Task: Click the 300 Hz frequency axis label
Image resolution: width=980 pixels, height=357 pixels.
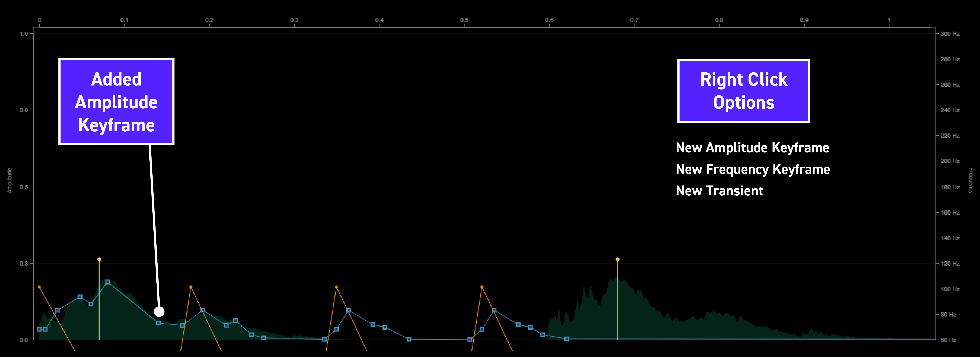Action: click(x=950, y=34)
